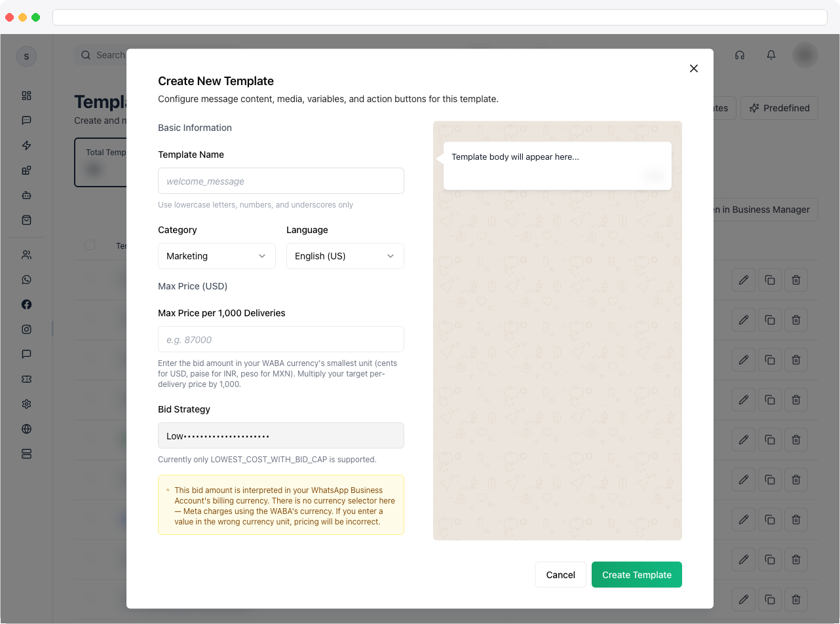Click the blurred profile avatar at top right

[x=805, y=55]
